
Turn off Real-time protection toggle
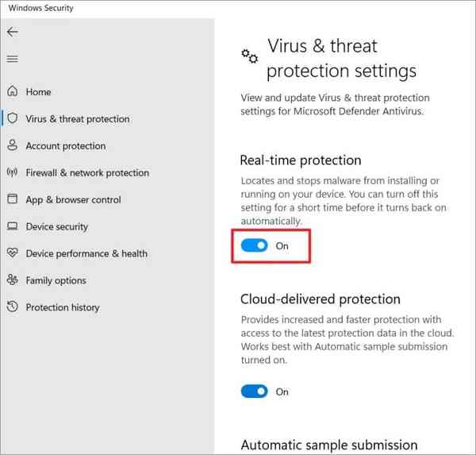pyautogui.click(x=255, y=246)
